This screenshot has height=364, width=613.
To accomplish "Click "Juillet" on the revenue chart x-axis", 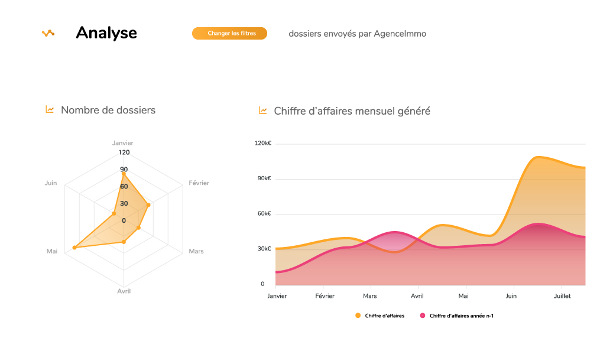I will pyautogui.click(x=562, y=296).
